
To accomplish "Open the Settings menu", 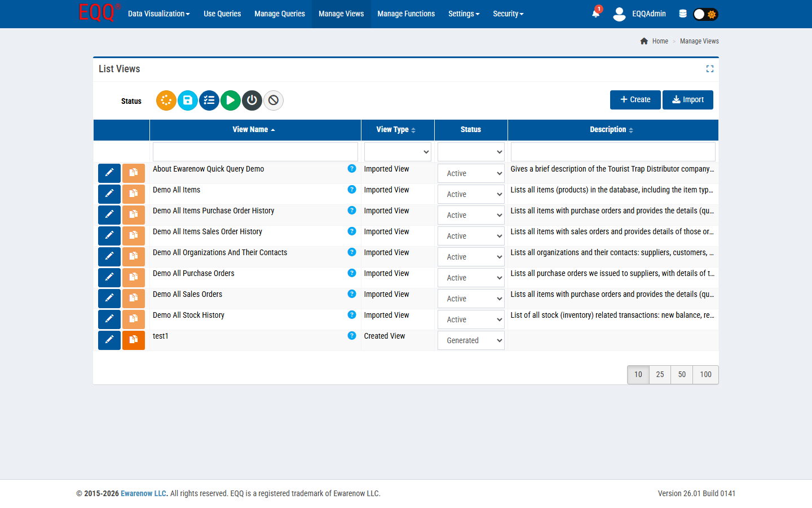I will [464, 14].
